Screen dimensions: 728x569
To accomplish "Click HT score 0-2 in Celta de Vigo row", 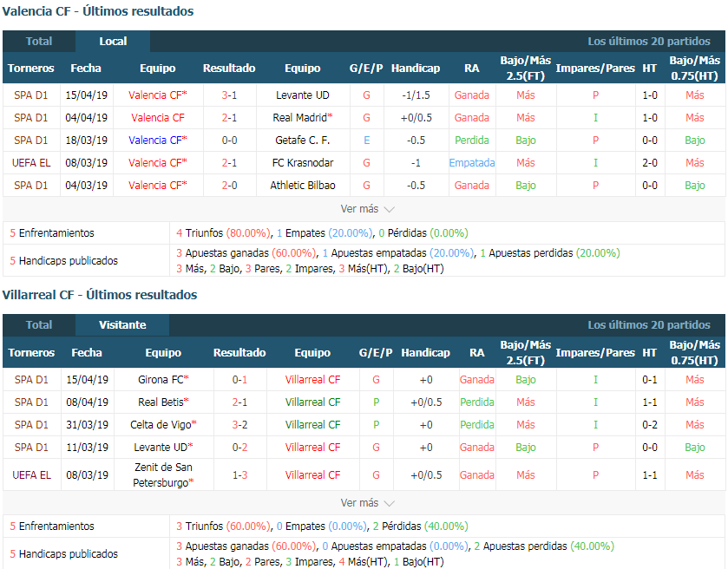I will click(x=650, y=425).
